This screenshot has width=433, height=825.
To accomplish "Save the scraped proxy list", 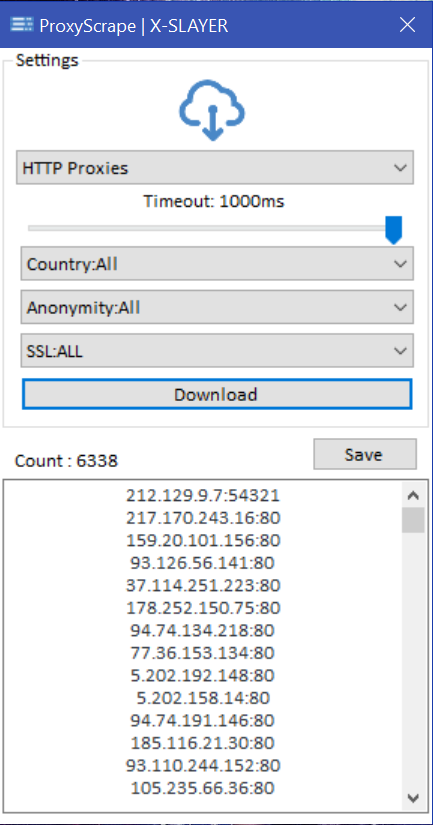I will pos(365,454).
